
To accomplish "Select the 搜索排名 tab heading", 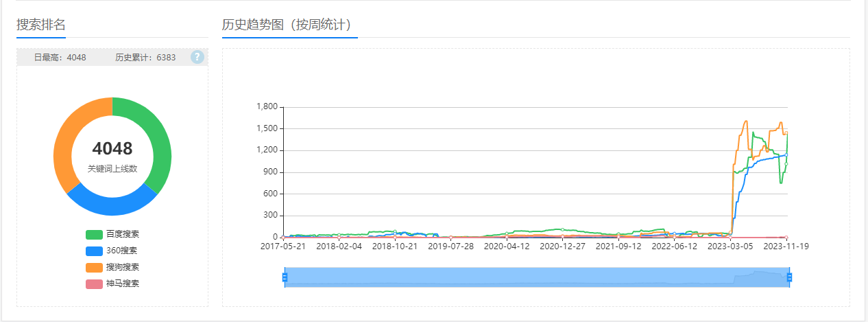I will [x=41, y=25].
